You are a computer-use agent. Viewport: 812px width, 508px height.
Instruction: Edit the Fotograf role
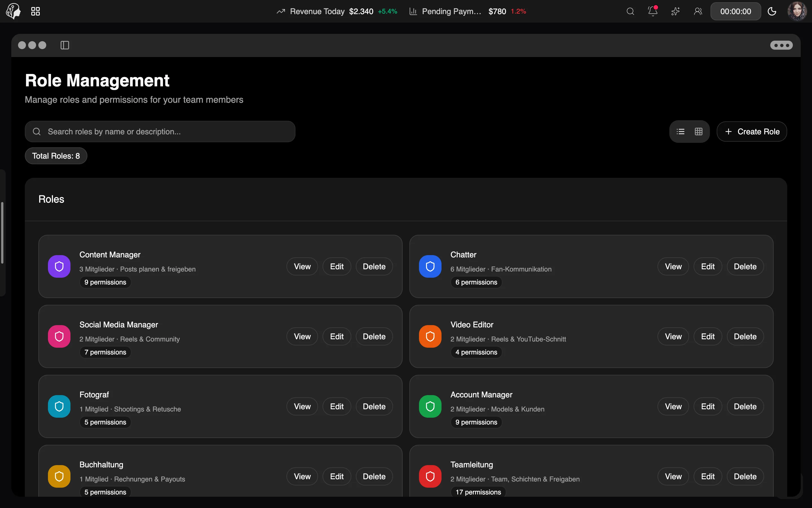coord(337,406)
